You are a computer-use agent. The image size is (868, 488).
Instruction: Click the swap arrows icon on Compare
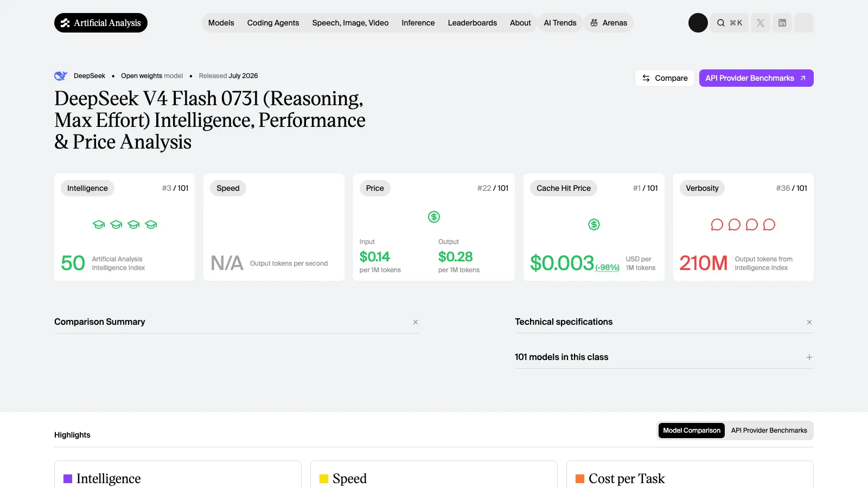pos(646,78)
